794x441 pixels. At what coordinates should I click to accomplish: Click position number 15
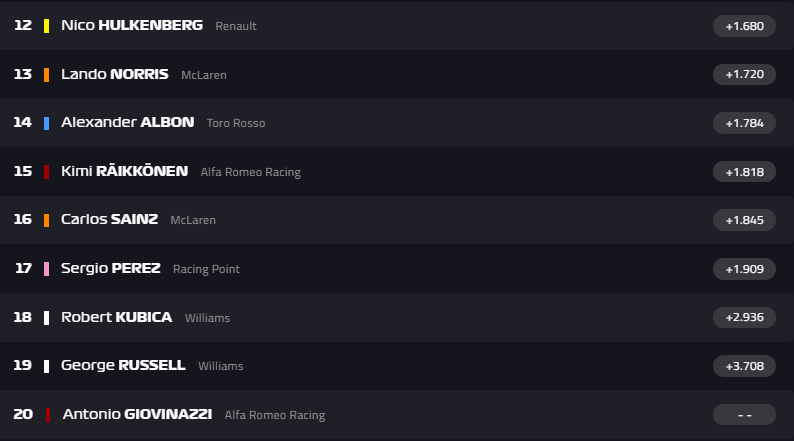[23, 171]
